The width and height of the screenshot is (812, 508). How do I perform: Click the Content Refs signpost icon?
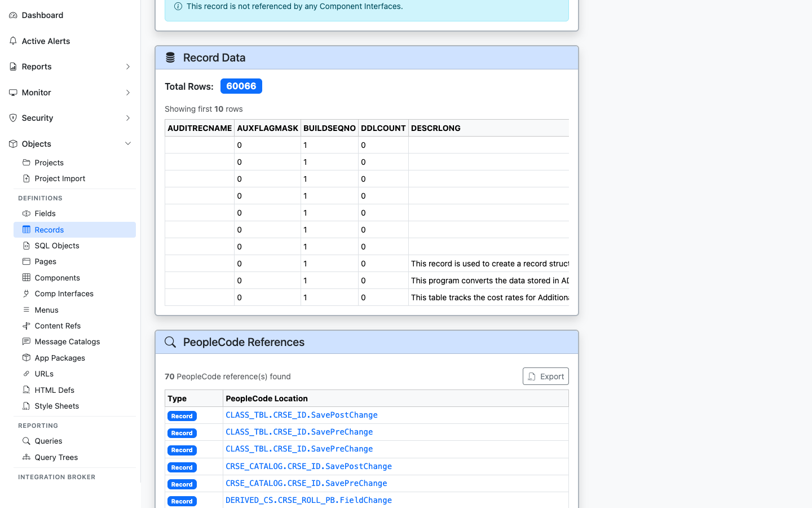point(27,326)
